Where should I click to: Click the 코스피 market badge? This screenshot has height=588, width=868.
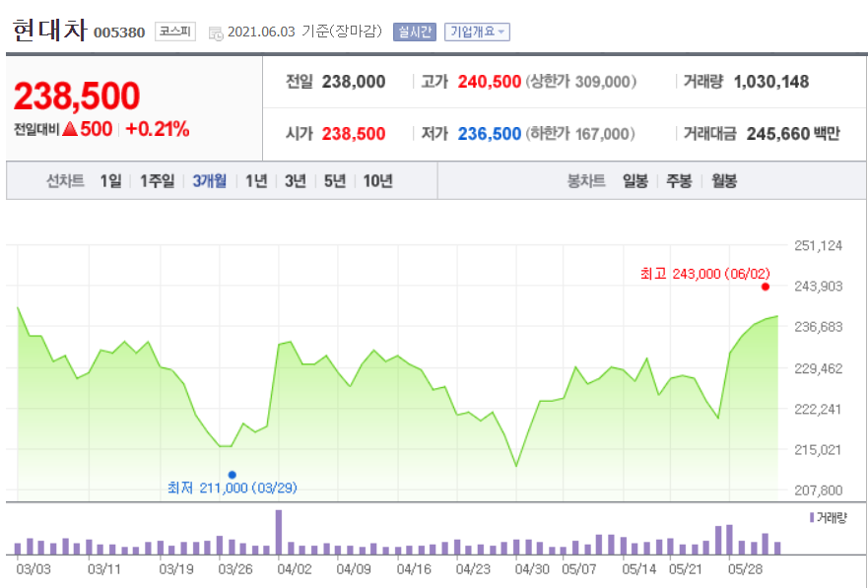point(175,31)
